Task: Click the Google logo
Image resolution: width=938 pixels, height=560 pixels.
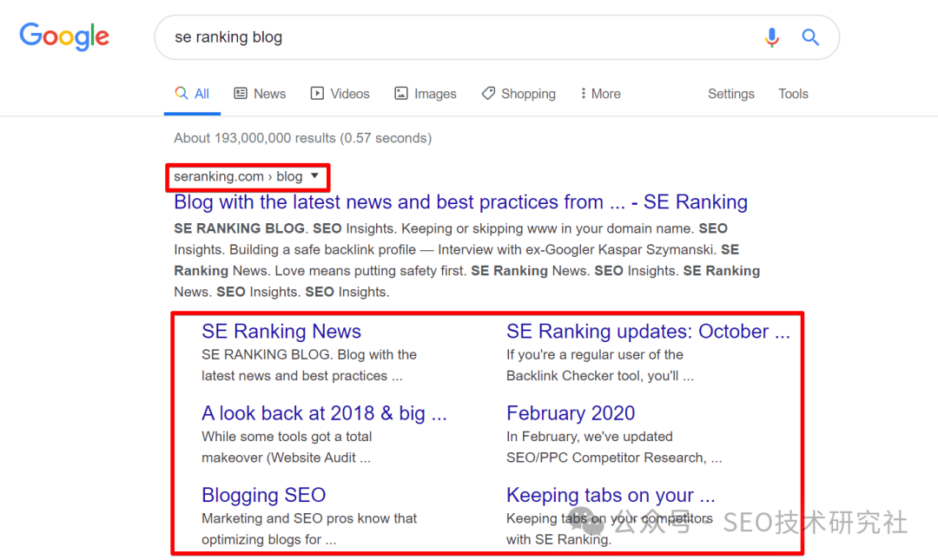Action: pos(64,36)
